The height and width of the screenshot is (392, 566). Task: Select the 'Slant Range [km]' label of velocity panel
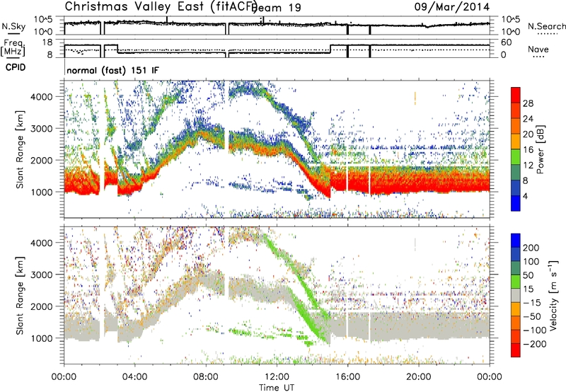[20, 296]
